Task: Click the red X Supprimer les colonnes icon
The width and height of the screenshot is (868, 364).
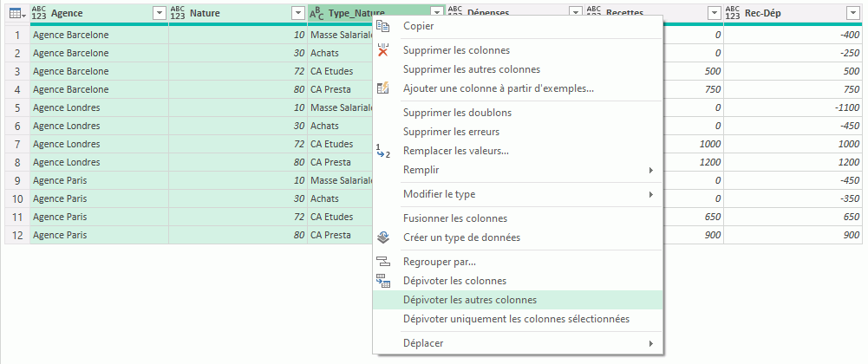Action: click(382, 50)
